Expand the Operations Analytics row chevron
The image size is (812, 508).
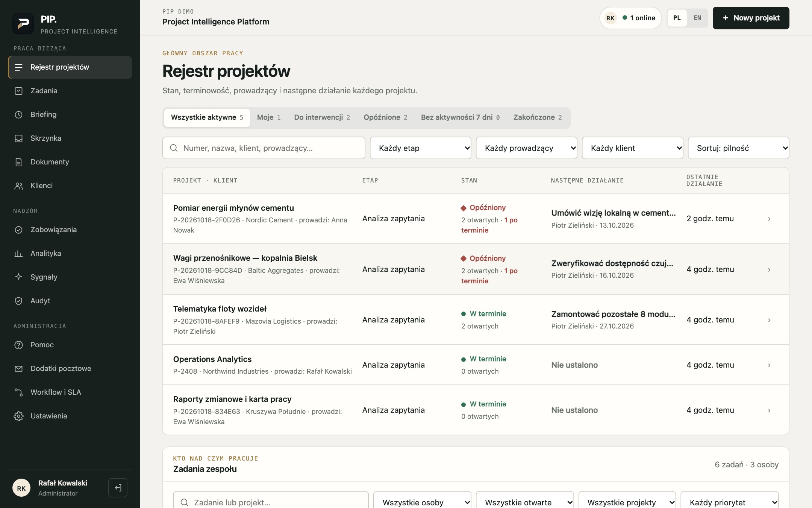coord(769,365)
